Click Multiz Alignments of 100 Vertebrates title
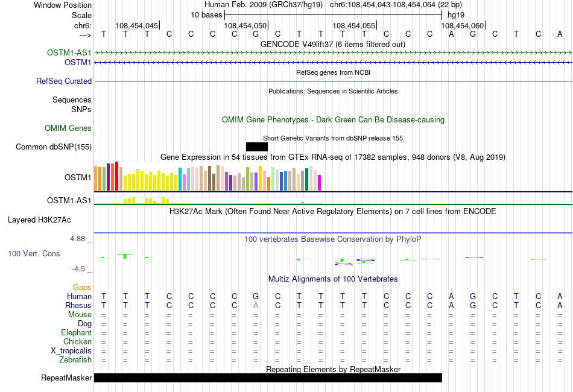The width and height of the screenshot is (573, 392). tap(333, 279)
